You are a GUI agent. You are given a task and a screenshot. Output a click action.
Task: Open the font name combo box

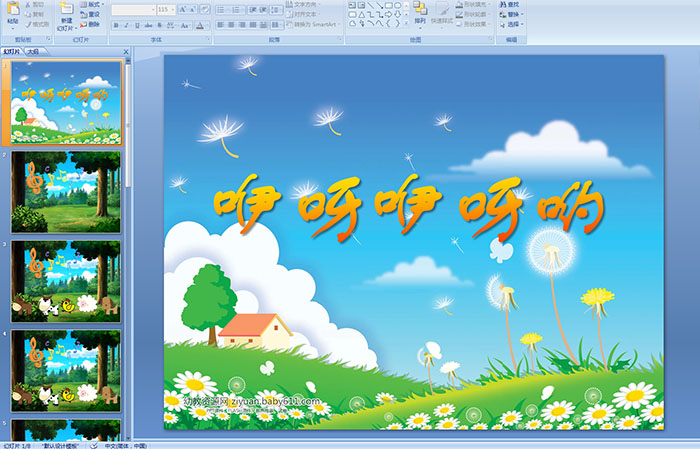[x=133, y=10]
